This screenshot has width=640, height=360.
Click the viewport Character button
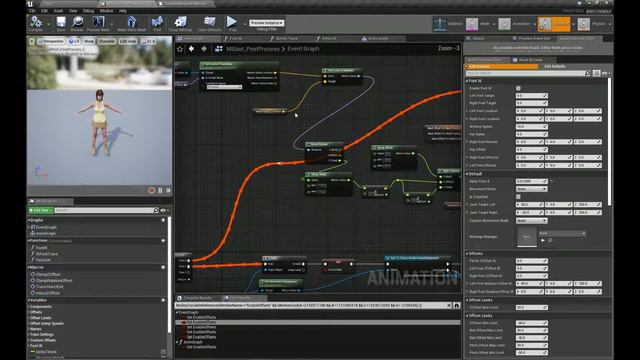(107, 41)
